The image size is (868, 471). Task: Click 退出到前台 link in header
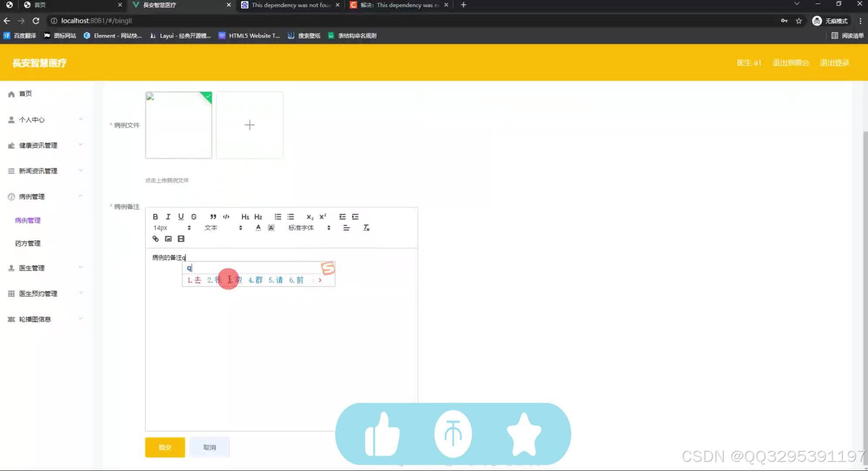click(791, 63)
